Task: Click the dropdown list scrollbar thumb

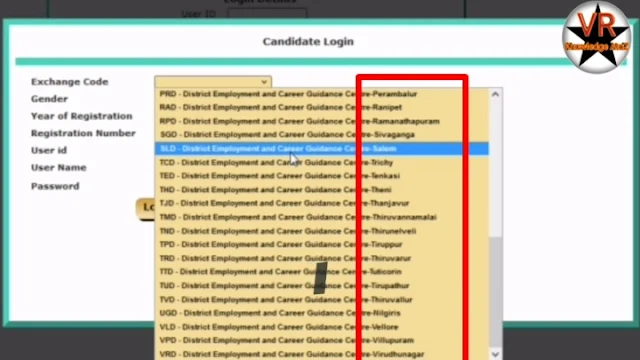Action: coord(496,292)
